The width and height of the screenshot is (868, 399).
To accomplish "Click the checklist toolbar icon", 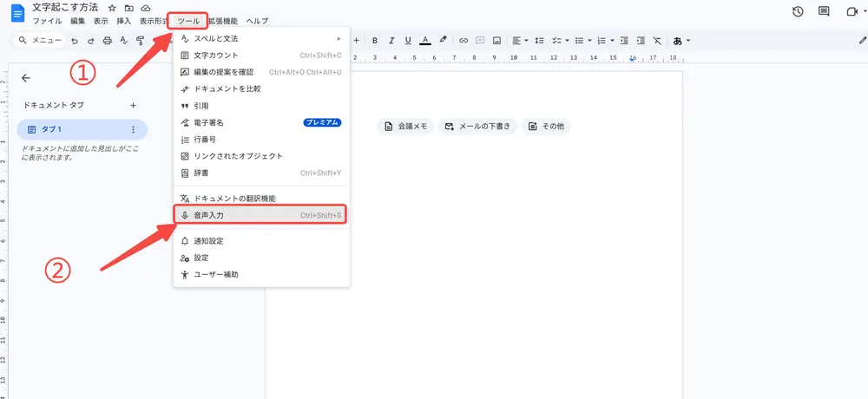I will [556, 41].
